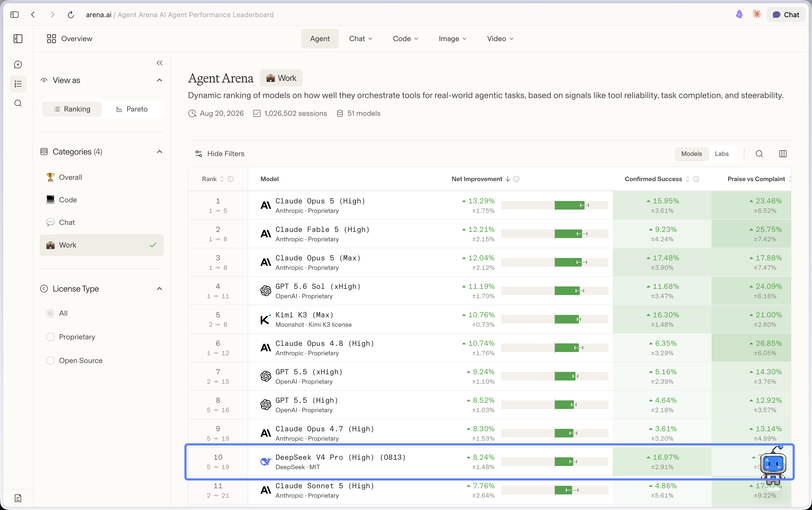
Task: Open the Claude Opus 5 (Max) model link
Action: pyautogui.click(x=318, y=258)
